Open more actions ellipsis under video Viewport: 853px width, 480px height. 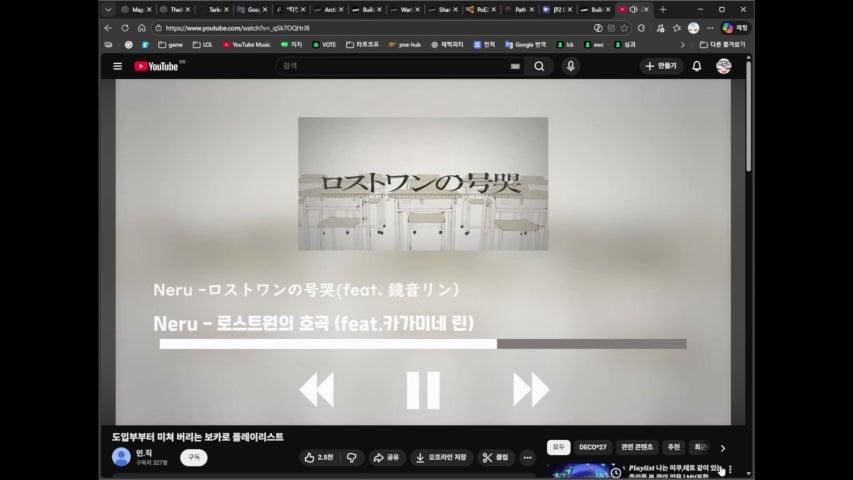pyautogui.click(x=527, y=458)
